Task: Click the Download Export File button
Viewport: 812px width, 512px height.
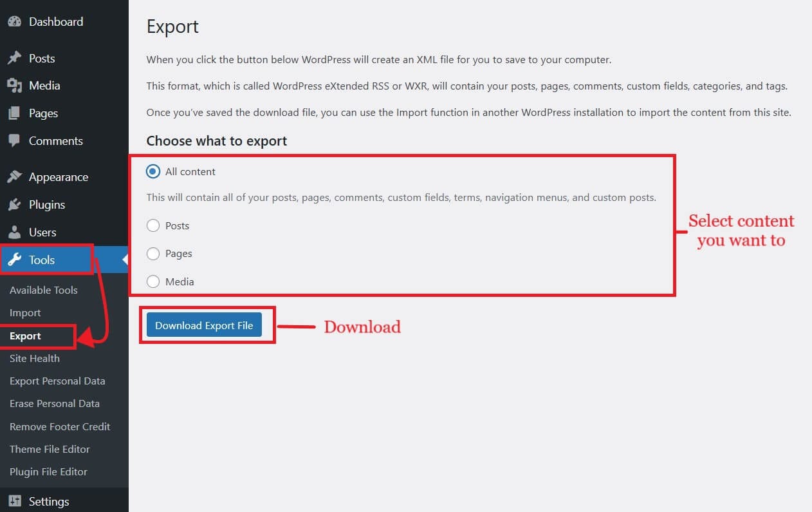Action: click(x=204, y=325)
